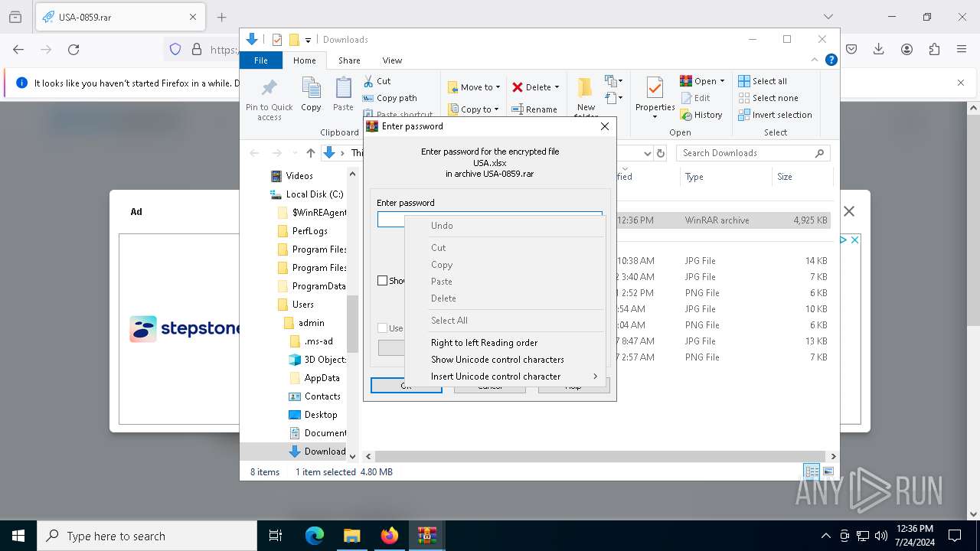Click the Select none icon

click(x=744, y=98)
